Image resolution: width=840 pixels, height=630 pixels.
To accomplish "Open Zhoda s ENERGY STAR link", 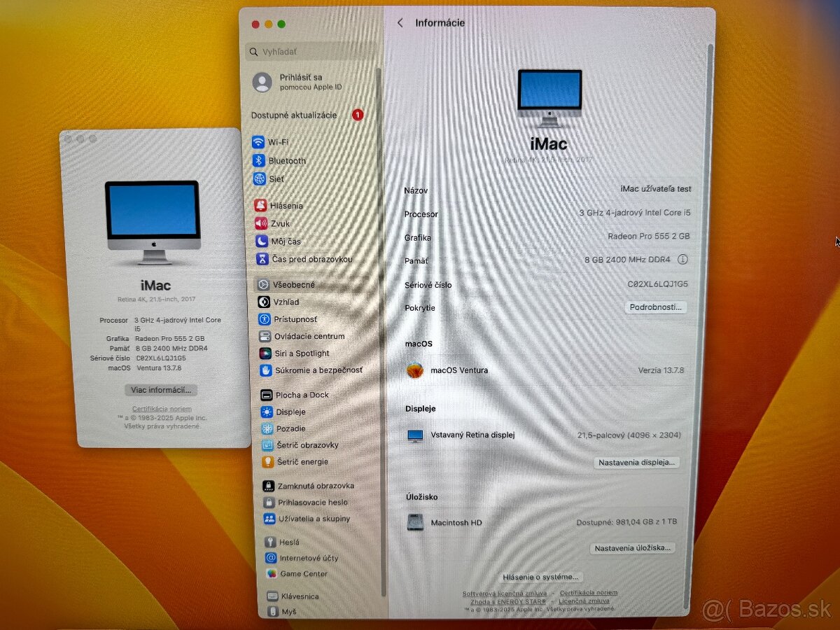I will [508, 601].
